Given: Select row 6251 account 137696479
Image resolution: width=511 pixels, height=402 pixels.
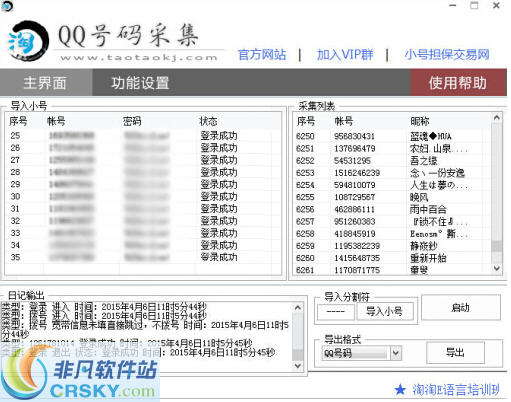Looking at the screenshot, I should pos(392,148).
